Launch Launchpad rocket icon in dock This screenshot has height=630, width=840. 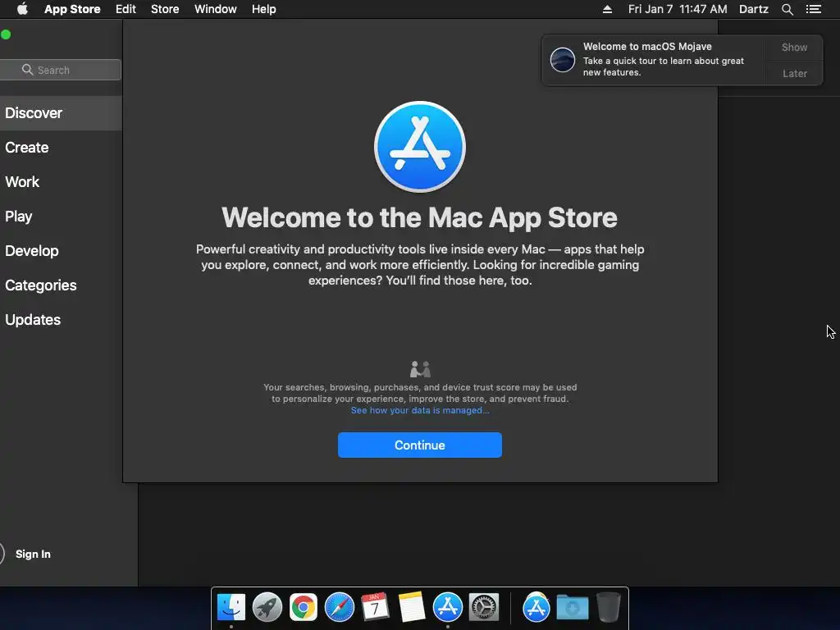[267, 607]
